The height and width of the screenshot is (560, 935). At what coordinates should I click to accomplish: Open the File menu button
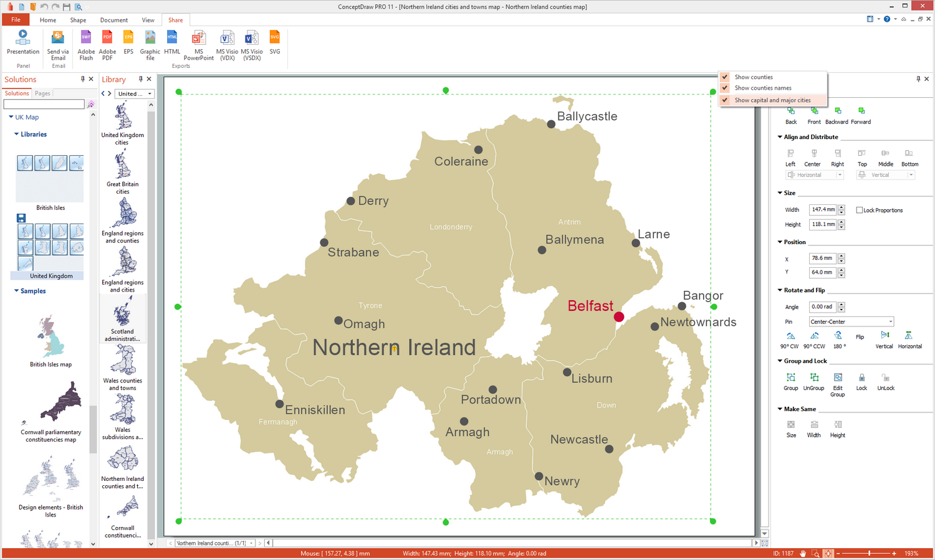(x=16, y=20)
